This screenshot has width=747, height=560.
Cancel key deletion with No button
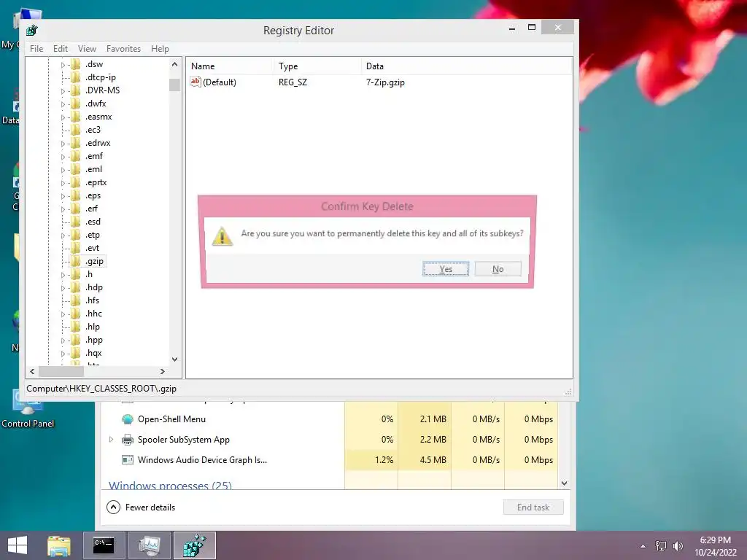(498, 269)
